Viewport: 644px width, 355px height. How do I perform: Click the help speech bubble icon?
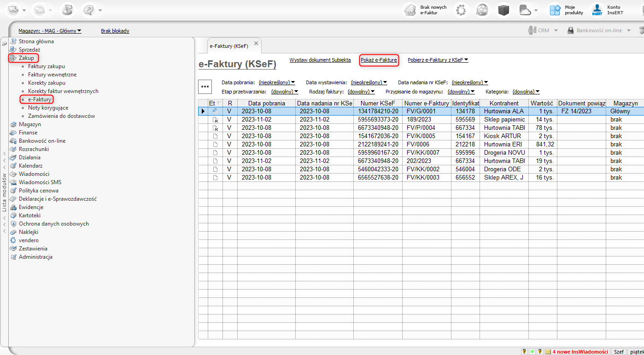(89, 10)
